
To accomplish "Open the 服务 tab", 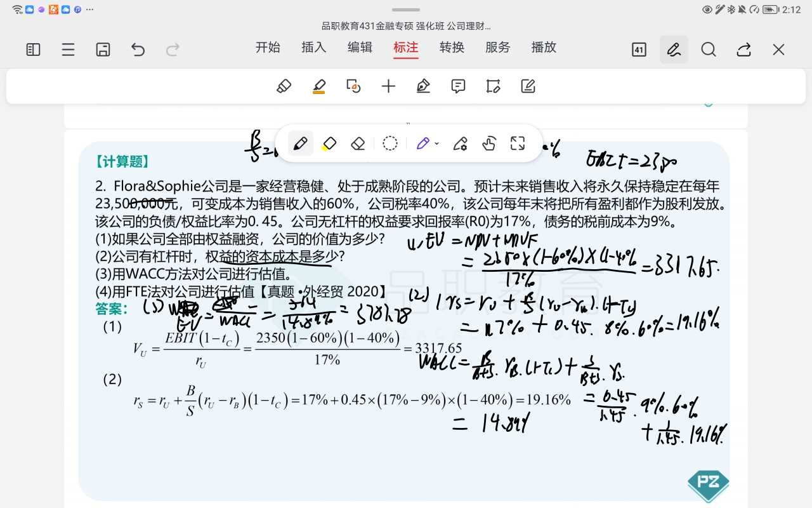I will (498, 48).
